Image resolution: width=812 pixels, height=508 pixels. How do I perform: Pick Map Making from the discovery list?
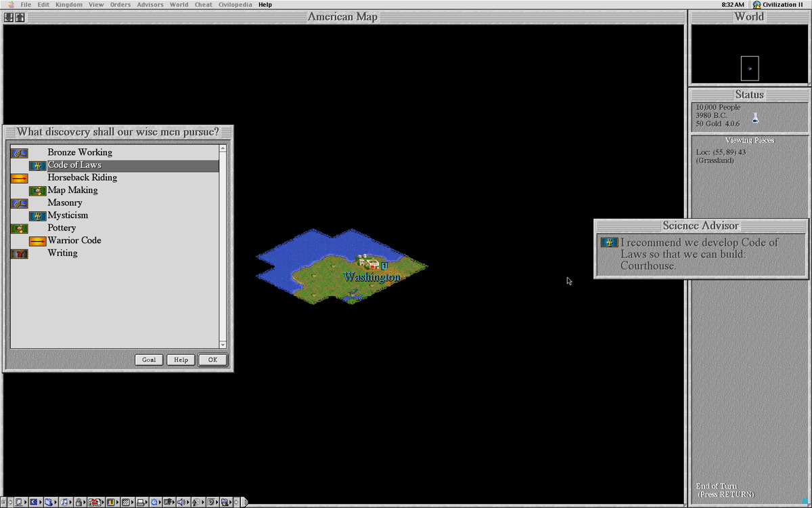(x=114, y=190)
